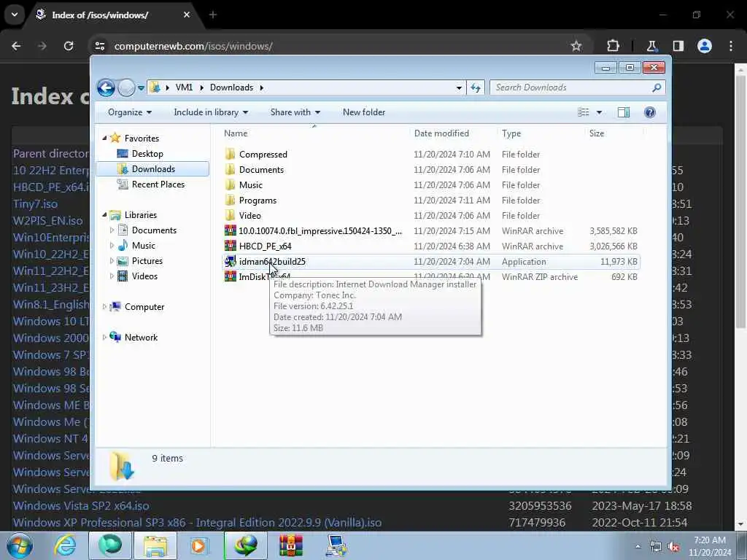Select idman642build25 application icon
747x560 pixels.
tap(230, 262)
